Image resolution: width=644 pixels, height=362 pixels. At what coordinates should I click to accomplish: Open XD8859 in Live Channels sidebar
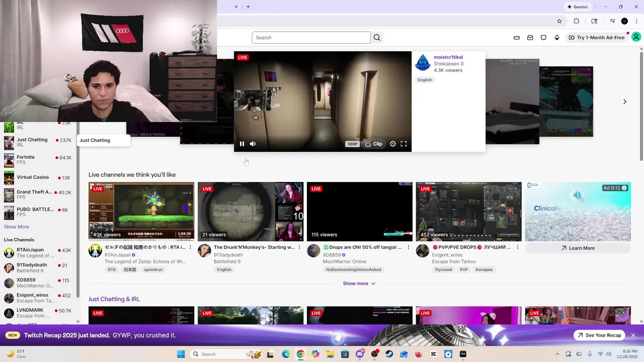(38, 283)
